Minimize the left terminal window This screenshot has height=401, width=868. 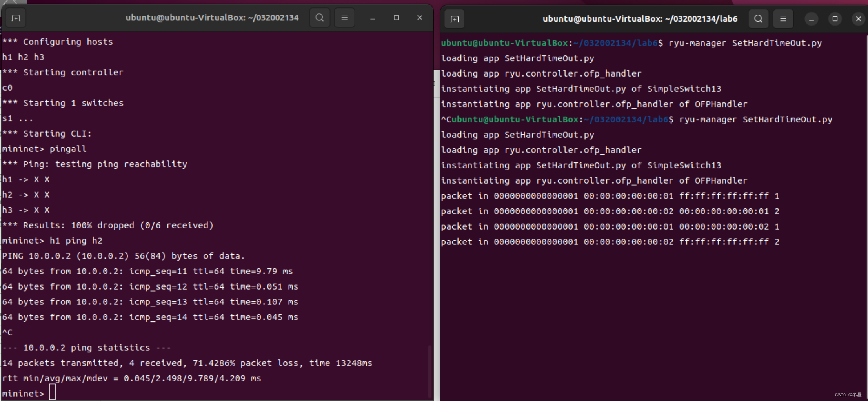pos(373,18)
